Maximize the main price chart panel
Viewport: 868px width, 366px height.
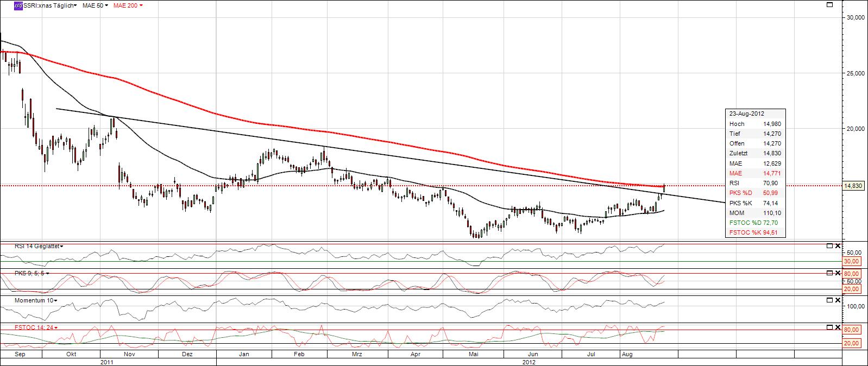click(x=829, y=5)
